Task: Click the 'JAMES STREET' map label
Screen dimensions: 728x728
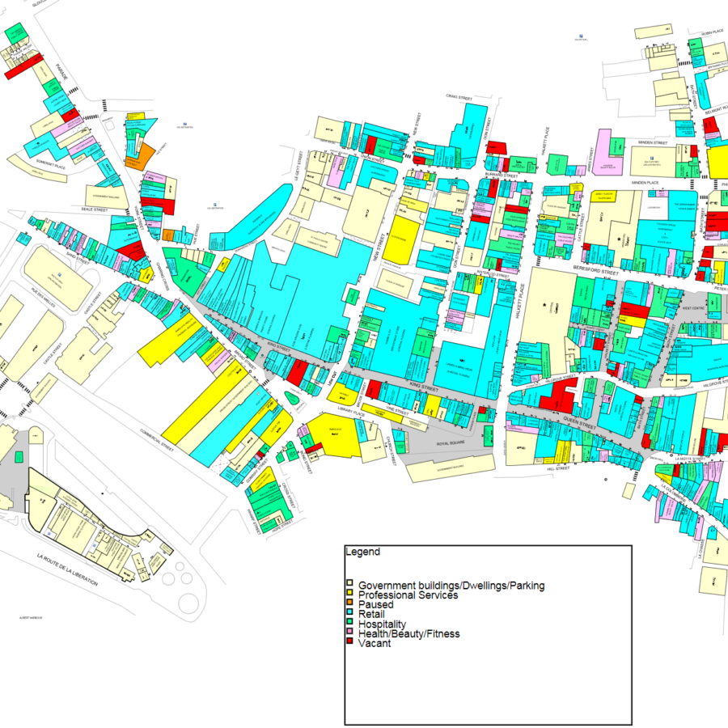Action: coord(591,161)
